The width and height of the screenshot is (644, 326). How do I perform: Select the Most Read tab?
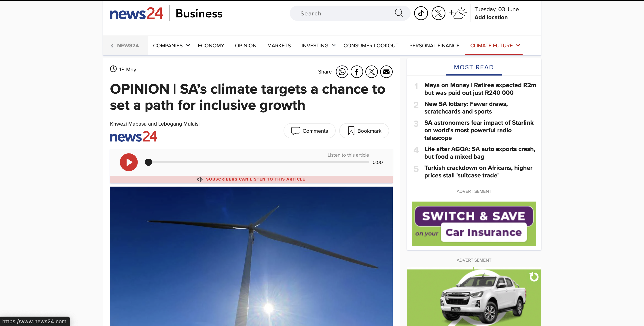[x=474, y=67]
